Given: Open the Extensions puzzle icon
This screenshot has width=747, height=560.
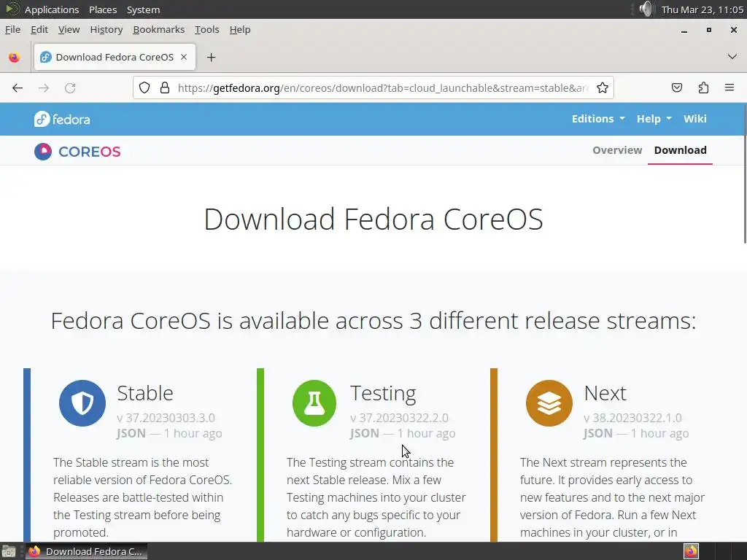Looking at the screenshot, I should pos(703,87).
